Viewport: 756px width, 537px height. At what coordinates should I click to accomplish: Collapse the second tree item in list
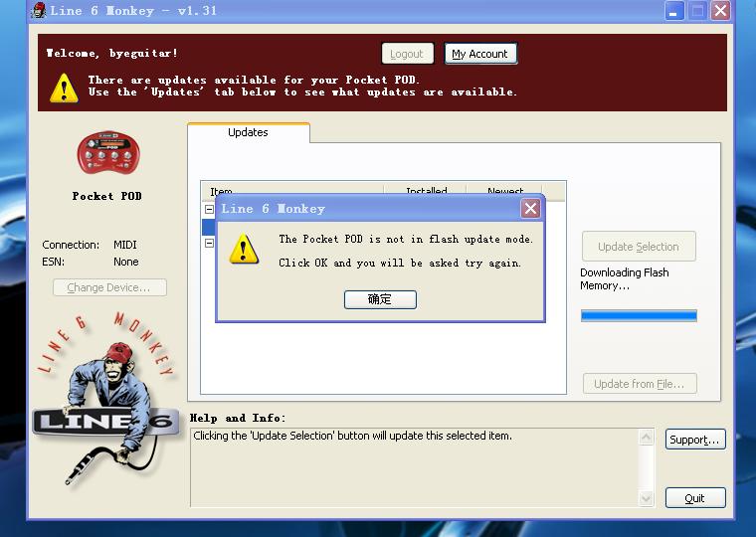tap(209, 243)
